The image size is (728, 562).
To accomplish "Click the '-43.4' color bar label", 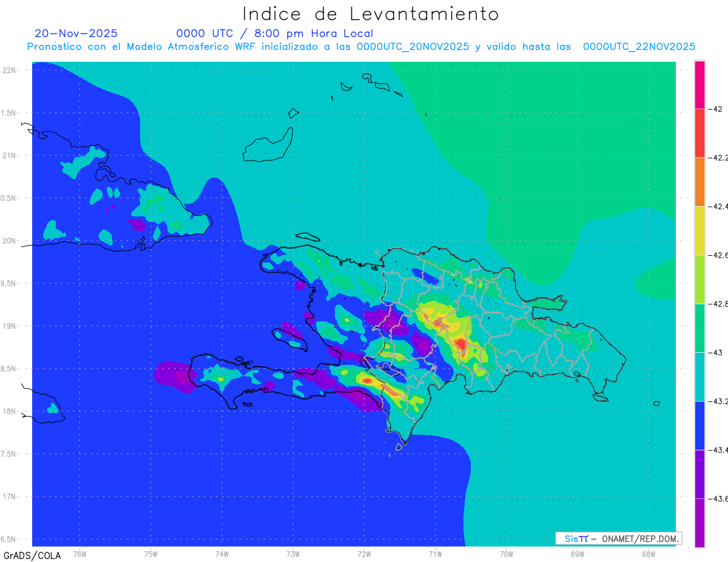I will tap(719, 449).
